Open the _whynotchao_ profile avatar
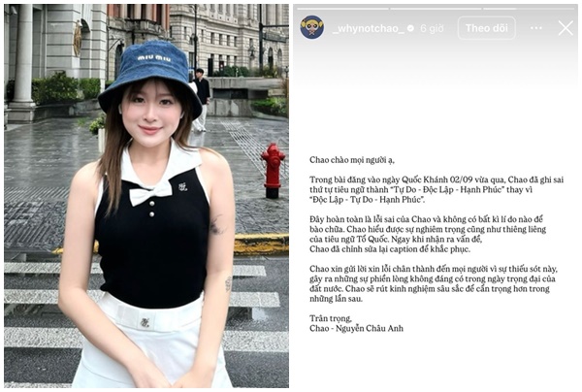The image size is (582, 392). point(311,27)
